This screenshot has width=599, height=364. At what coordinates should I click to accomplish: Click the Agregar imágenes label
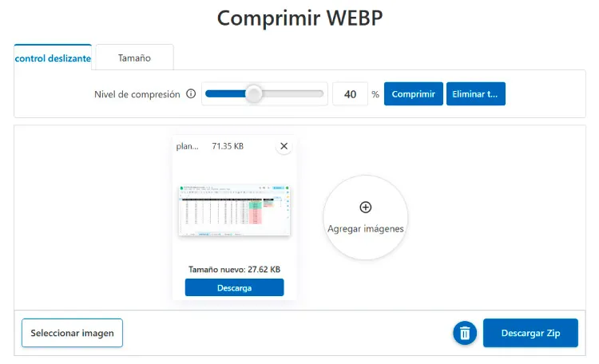click(x=366, y=229)
